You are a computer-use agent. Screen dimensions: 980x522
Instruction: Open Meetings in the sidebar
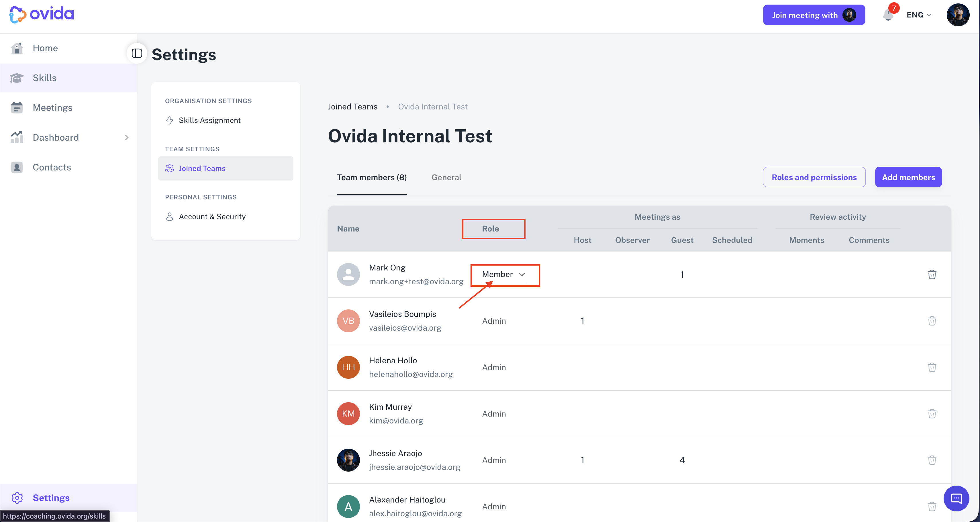click(68, 108)
